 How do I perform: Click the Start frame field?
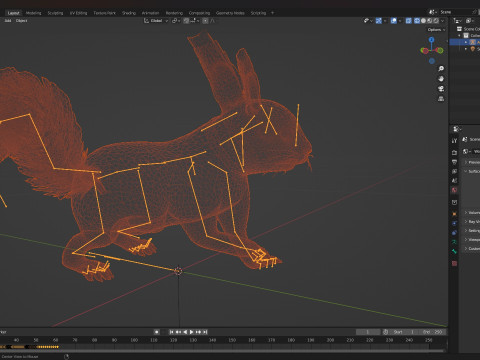tap(403, 332)
